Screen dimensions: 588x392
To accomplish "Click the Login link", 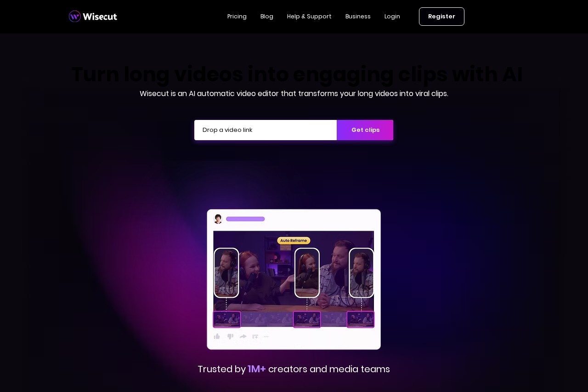I will coord(392,17).
